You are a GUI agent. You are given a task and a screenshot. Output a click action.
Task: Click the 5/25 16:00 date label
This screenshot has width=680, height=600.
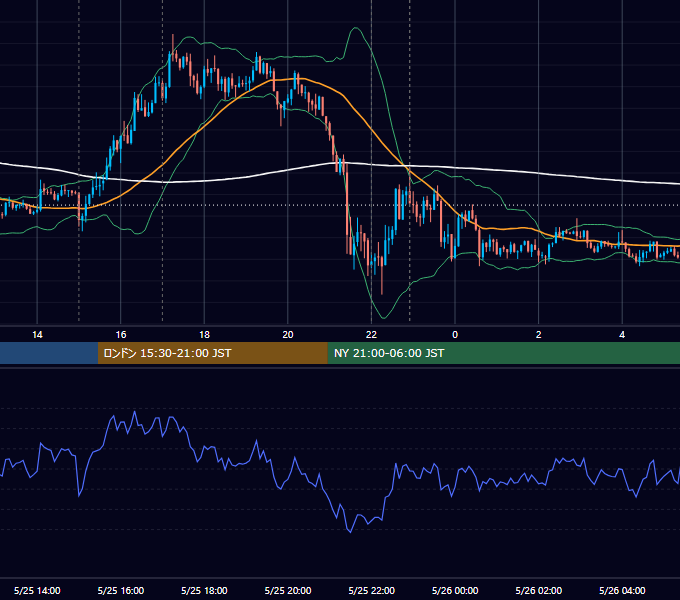click(121, 590)
